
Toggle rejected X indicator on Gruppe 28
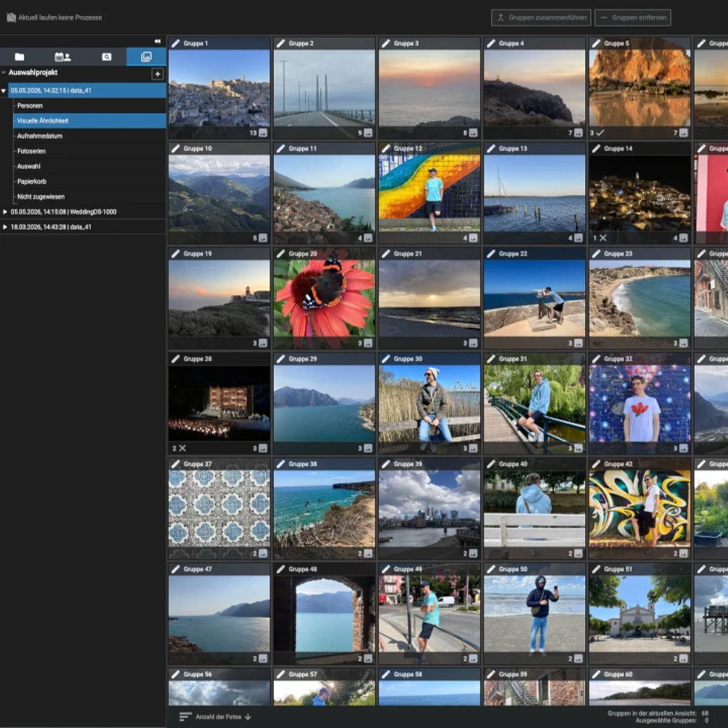[182, 448]
